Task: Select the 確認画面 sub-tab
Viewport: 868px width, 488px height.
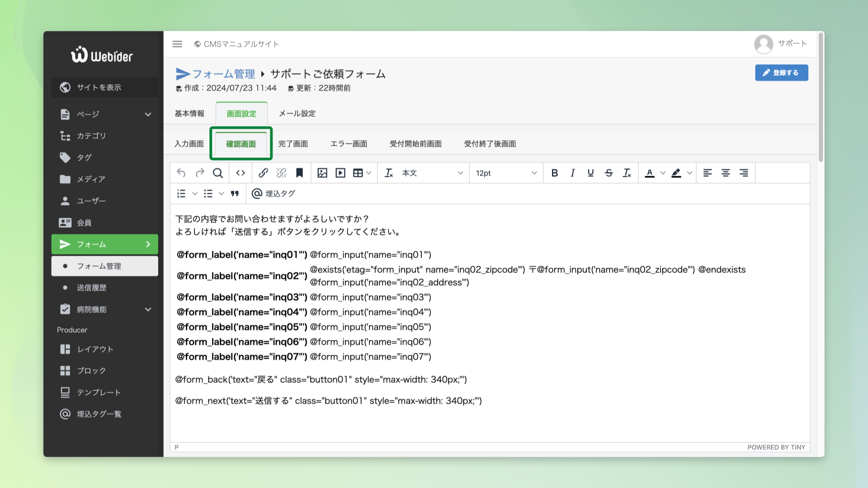Action: 241,144
